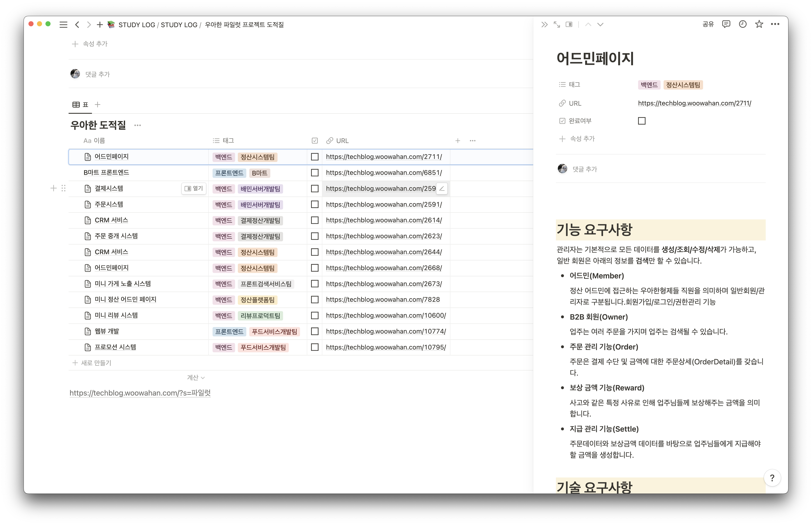Toggle the checkbox in 웹뷰 개발 row
The image size is (812, 525).
[314, 331]
